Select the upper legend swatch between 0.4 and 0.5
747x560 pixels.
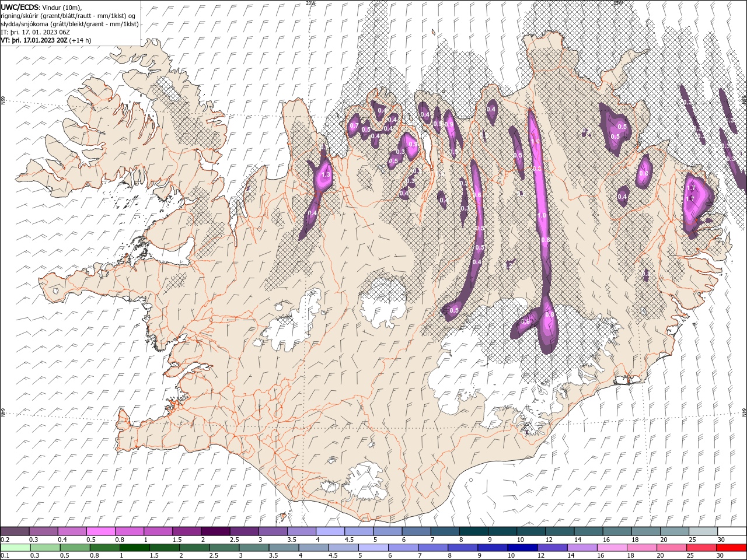[72, 531]
